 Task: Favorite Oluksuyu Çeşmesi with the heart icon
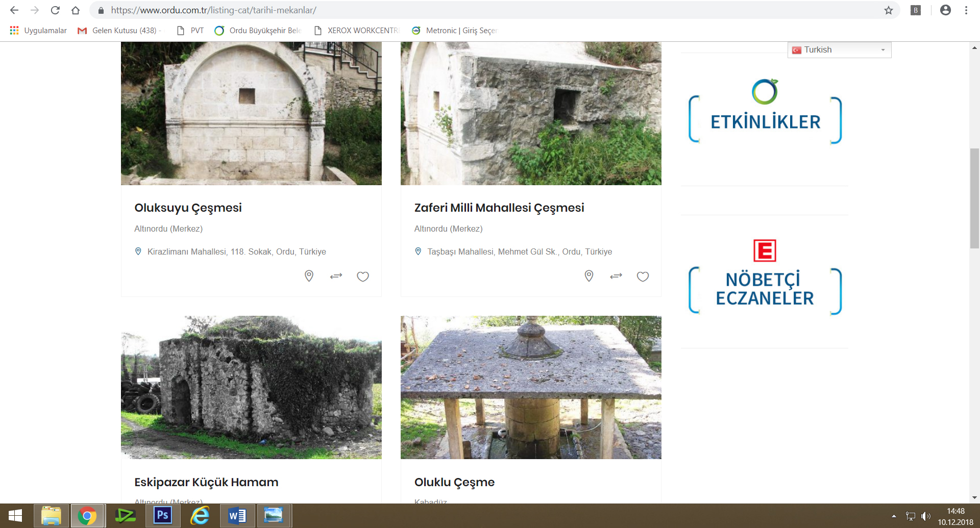363,276
